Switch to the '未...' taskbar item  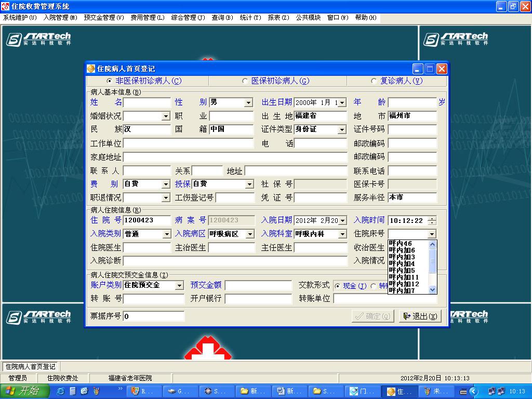[436, 391]
